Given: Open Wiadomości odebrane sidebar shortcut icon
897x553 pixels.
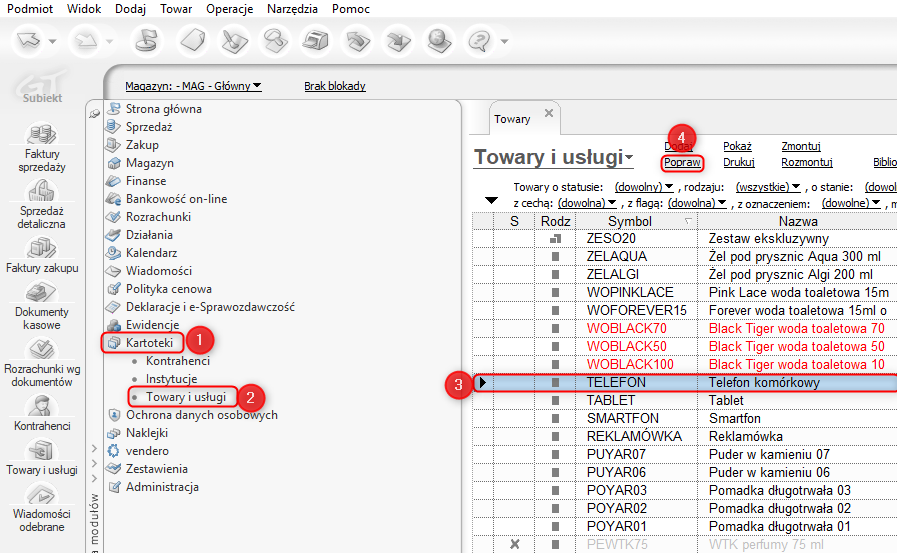Looking at the screenshot, I should (x=42, y=494).
